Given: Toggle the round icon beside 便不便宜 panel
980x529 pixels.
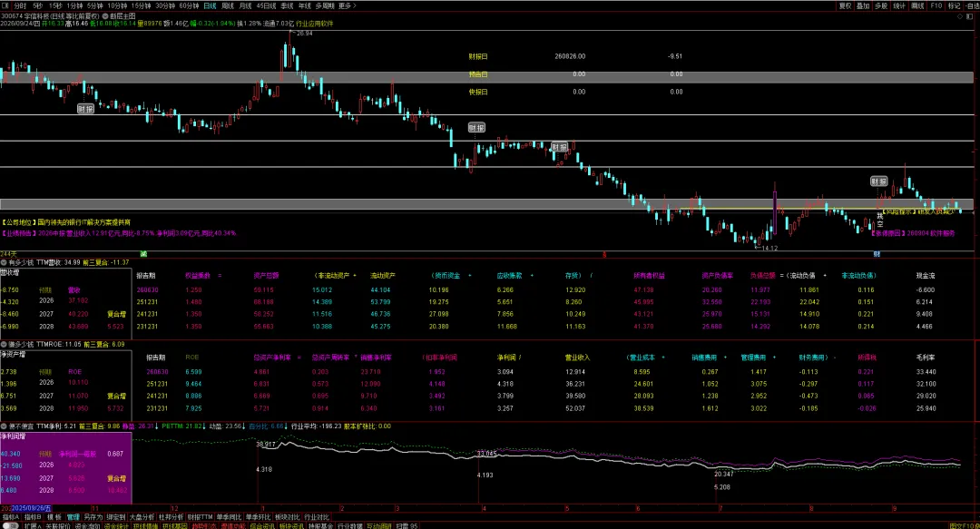Looking at the screenshot, I should [4, 426].
